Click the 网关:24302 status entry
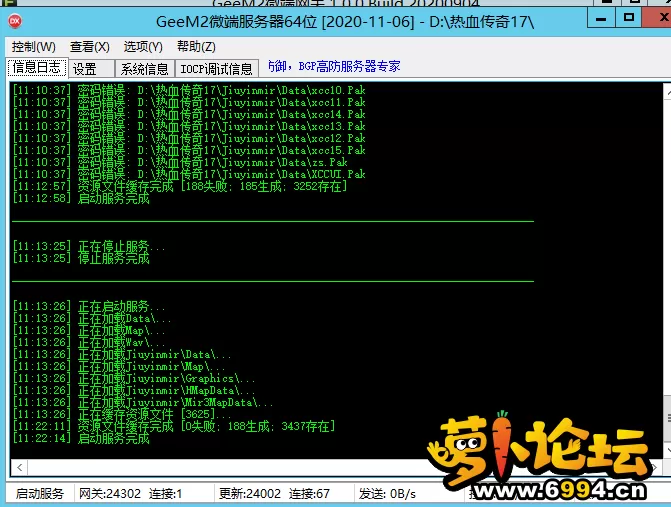The height and width of the screenshot is (507, 671). pyautogui.click(x=110, y=494)
